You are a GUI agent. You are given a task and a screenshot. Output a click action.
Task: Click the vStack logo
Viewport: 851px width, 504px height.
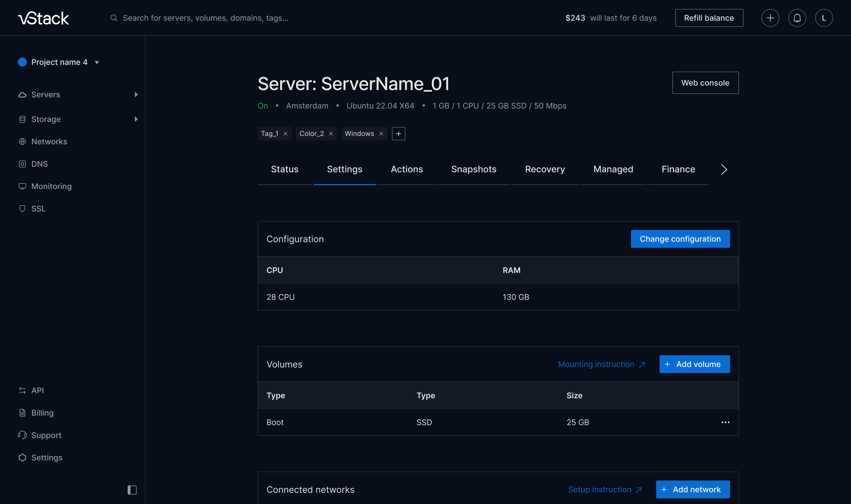coord(43,18)
